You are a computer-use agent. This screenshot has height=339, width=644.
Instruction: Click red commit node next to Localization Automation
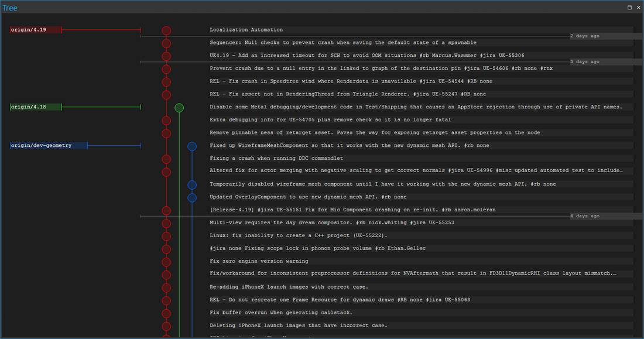pyautogui.click(x=166, y=30)
